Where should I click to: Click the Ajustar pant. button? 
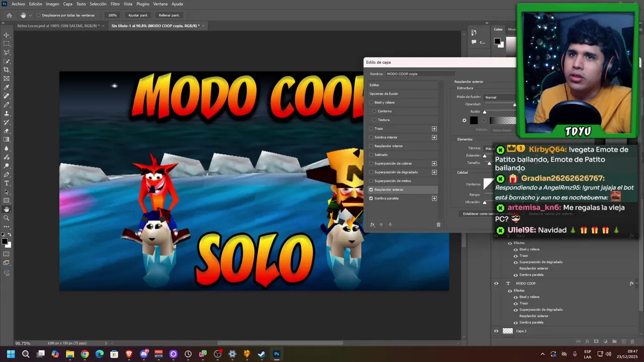[138, 15]
